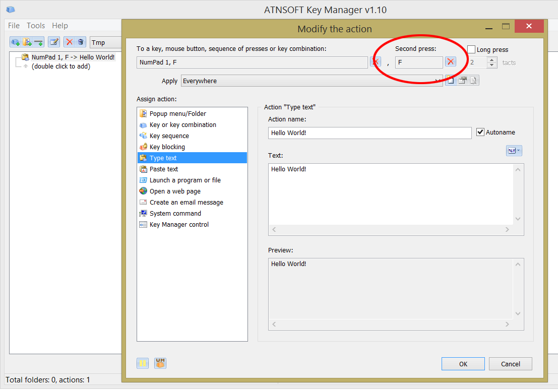Image resolution: width=558 pixels, height=392 pixels.
Task: Increase the tacts value with up arrow
Action: [x=492, y=60]
